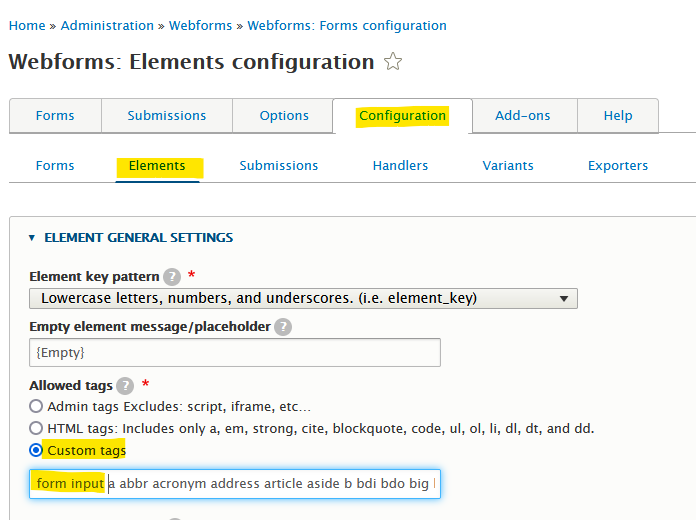Switch to the Submissions primary tab
Screen dimensions: 696x520
pos(167,115)
